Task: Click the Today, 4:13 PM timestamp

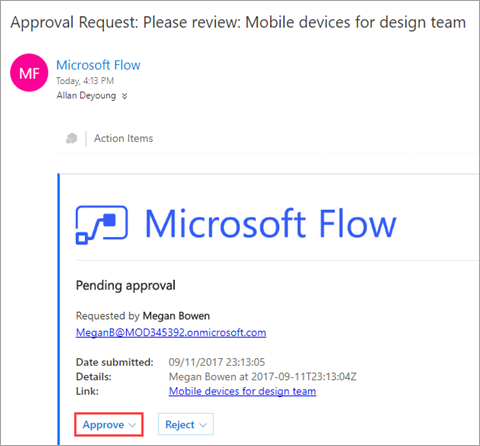Action: pyautogui.click(x=85, y=81)
